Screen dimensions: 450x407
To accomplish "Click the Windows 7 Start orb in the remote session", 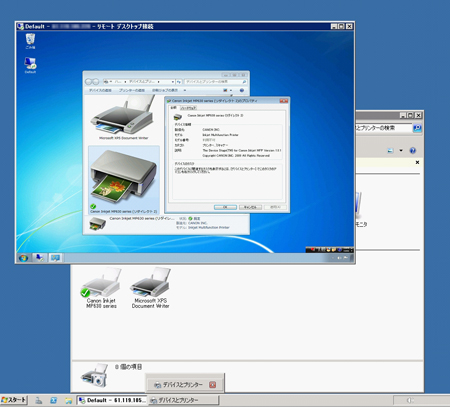I will [x=23, y=258].
